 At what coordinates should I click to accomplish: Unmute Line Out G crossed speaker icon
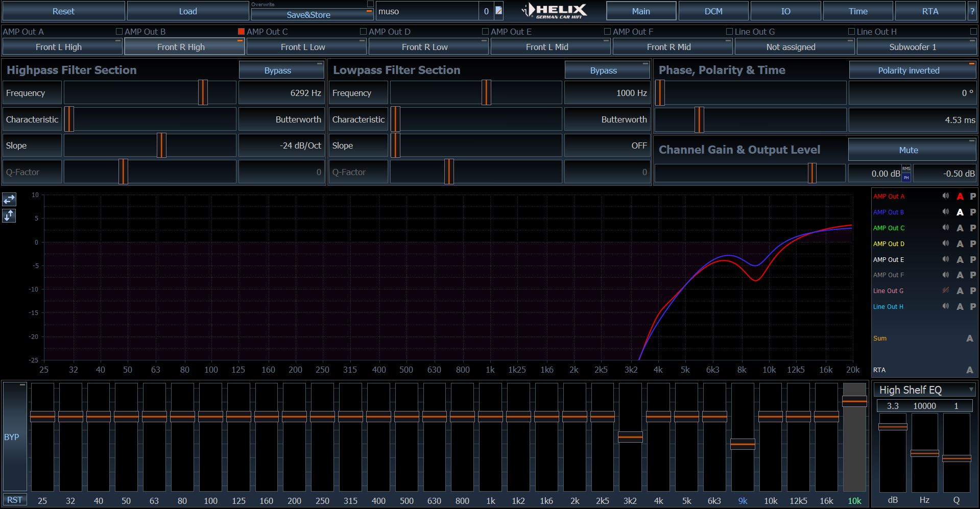click(x=945, y=290)
